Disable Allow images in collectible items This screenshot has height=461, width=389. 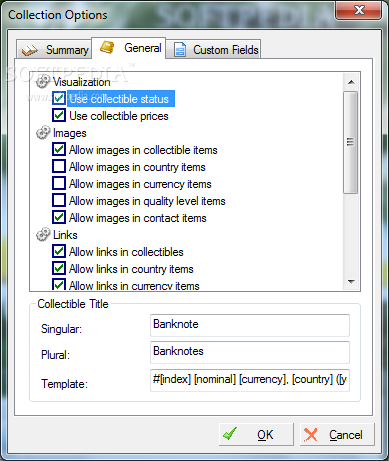[59, 149]
